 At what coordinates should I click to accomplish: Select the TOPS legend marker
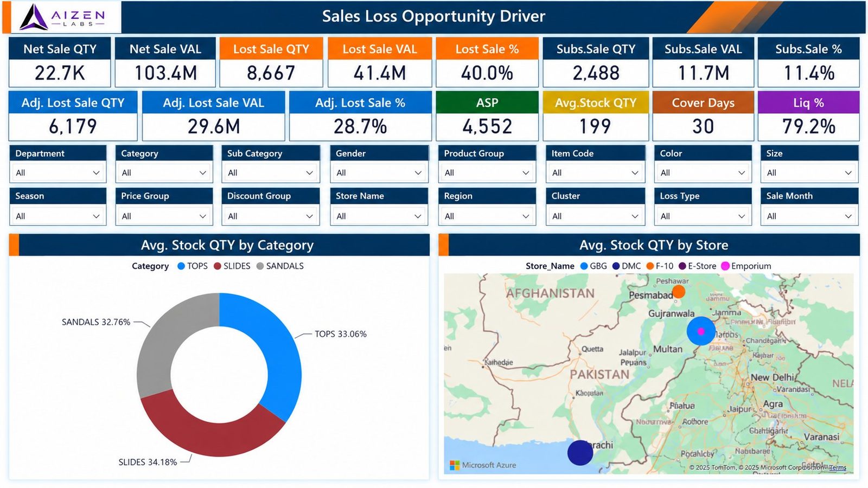click(x=181, y=266)
